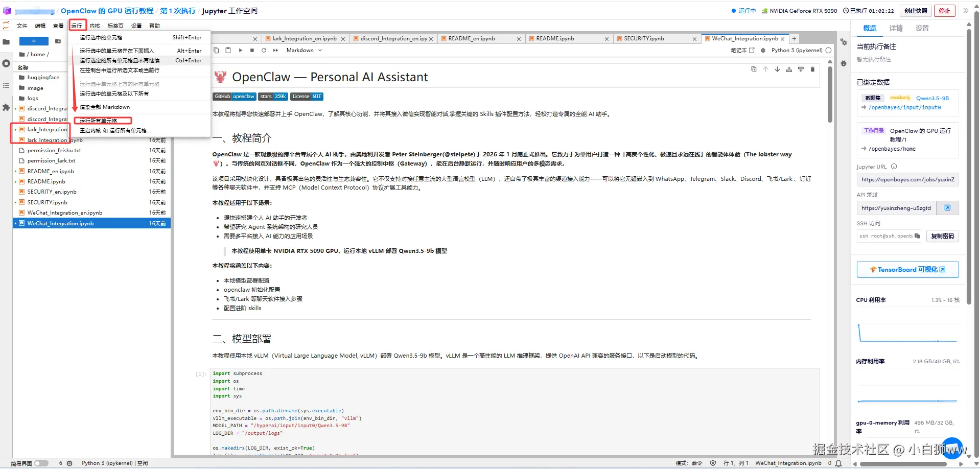980x469 pixels.
Task: Move the cell down with arrow icon
Action: [x=777, y=69]
